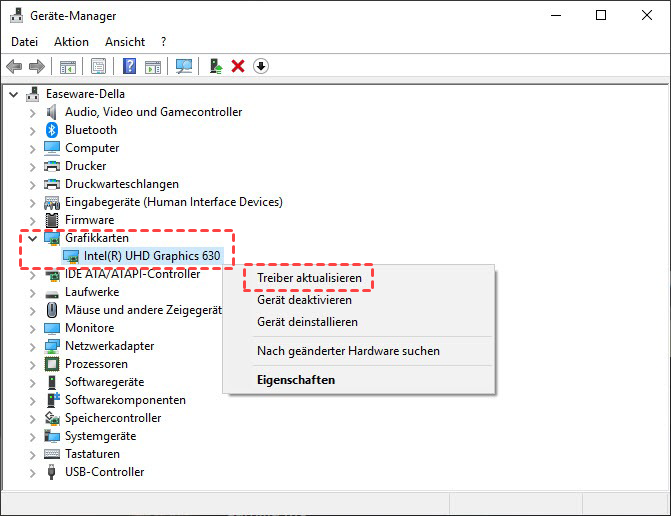Open properties sheet toolbar icon
Viewport: 671px width, 516px height.
pyautogui.click(x=98, y=66)
